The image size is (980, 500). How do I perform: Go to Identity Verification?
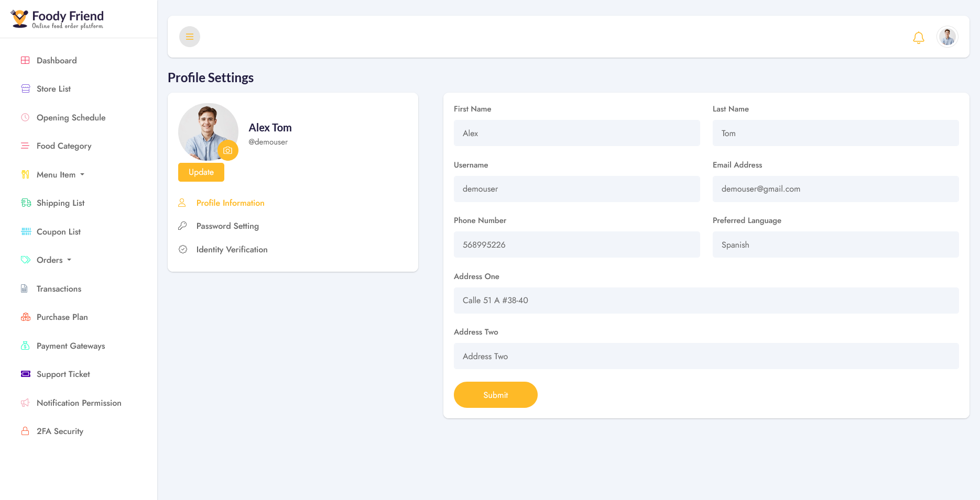(x=232, y=249)
